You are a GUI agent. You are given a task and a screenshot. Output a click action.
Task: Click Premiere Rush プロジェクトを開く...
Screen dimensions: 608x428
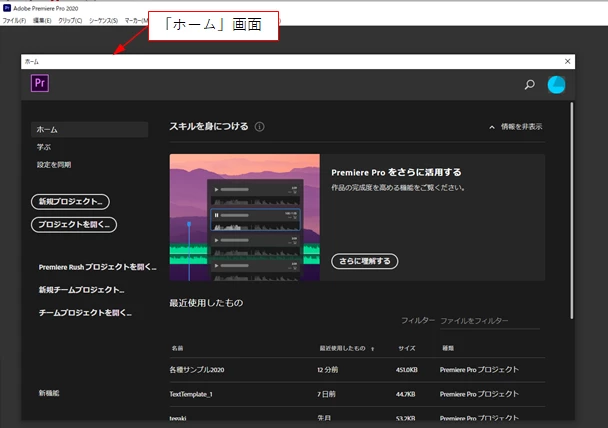tap(97, 267)
